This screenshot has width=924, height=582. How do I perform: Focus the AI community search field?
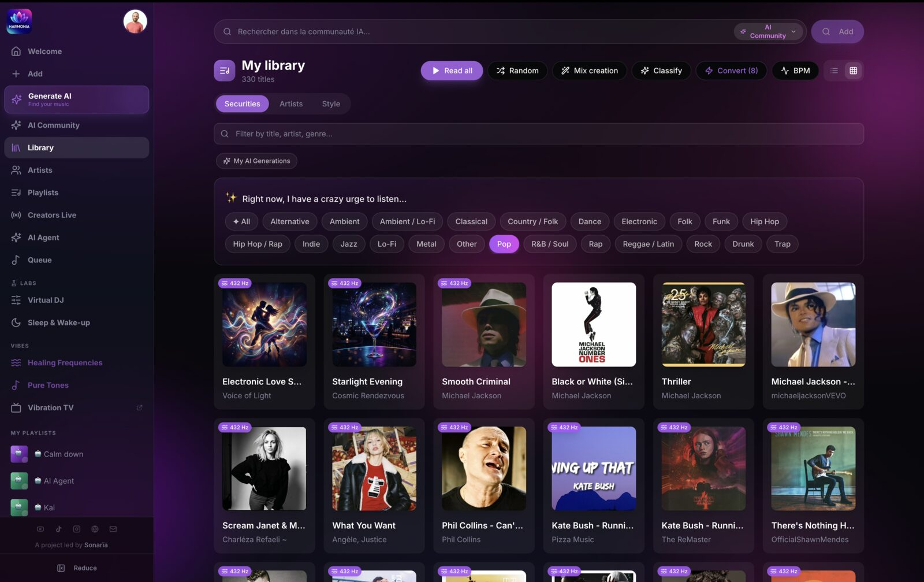[474, 32]
